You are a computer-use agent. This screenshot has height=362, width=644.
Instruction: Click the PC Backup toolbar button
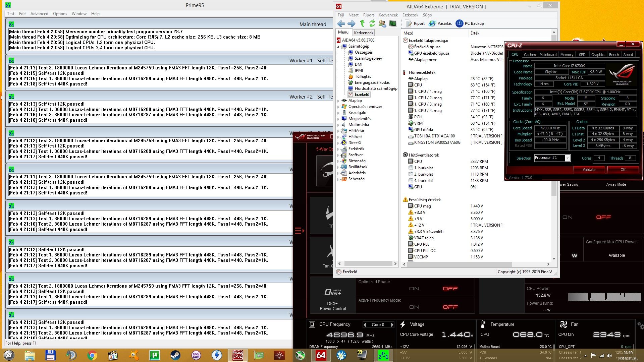470,23
